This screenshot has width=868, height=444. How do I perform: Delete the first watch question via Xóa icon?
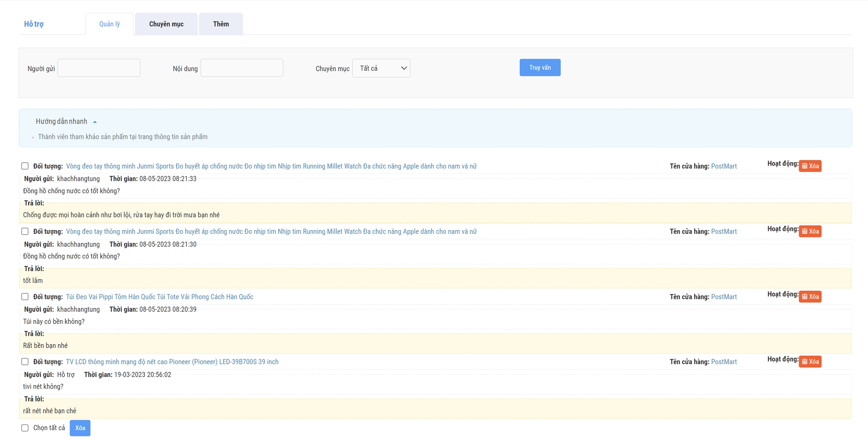pos(810,166)
